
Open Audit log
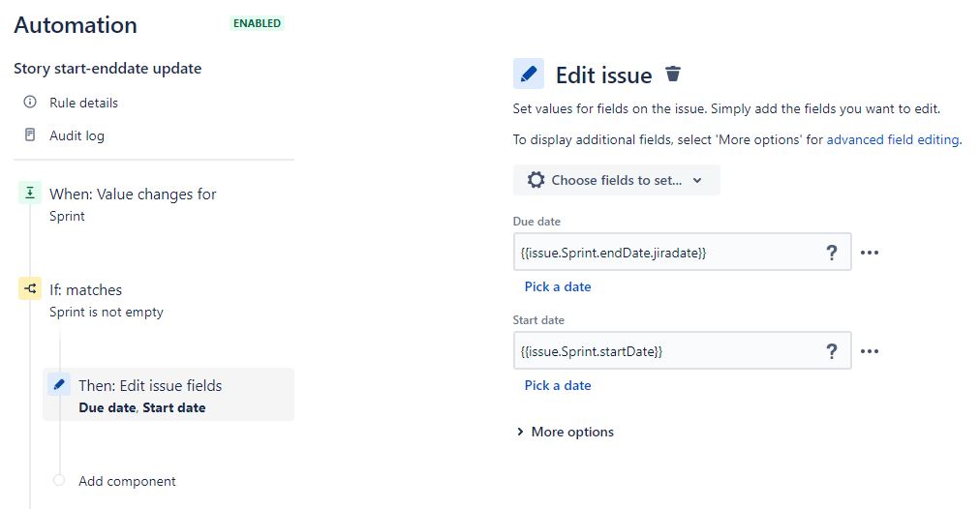click(77, 135)
